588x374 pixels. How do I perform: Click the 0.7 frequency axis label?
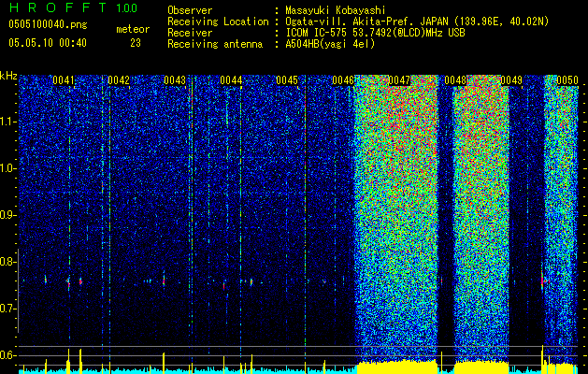coord(7,309)
